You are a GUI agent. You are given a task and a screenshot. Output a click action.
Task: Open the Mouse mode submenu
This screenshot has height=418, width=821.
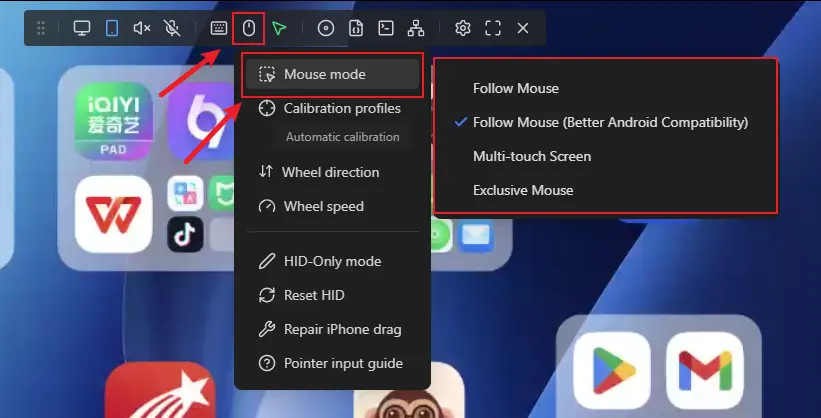pos(332,74)
